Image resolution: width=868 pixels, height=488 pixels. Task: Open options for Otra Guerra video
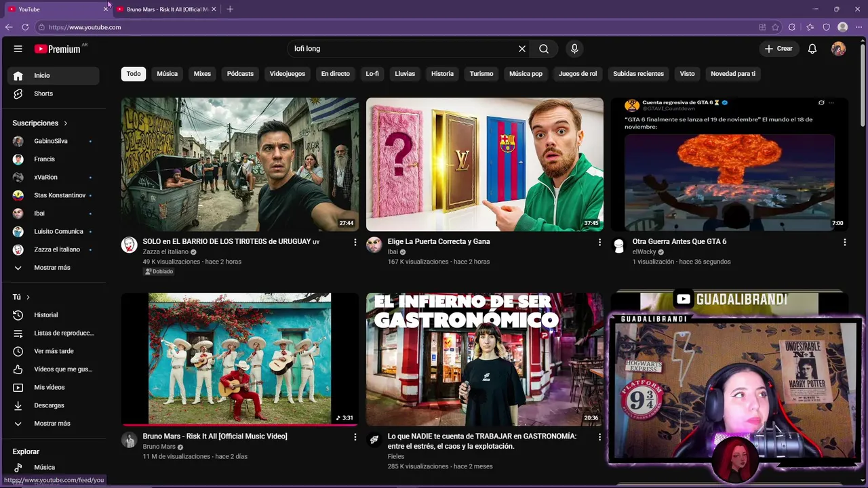pyautogui.click(x=844, y=242)
